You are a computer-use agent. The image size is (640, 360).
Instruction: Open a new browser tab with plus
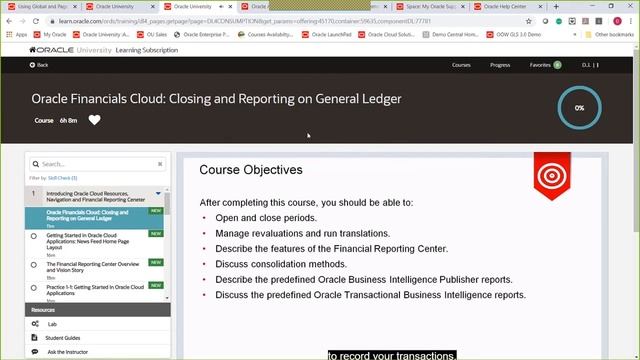(556, 7)
